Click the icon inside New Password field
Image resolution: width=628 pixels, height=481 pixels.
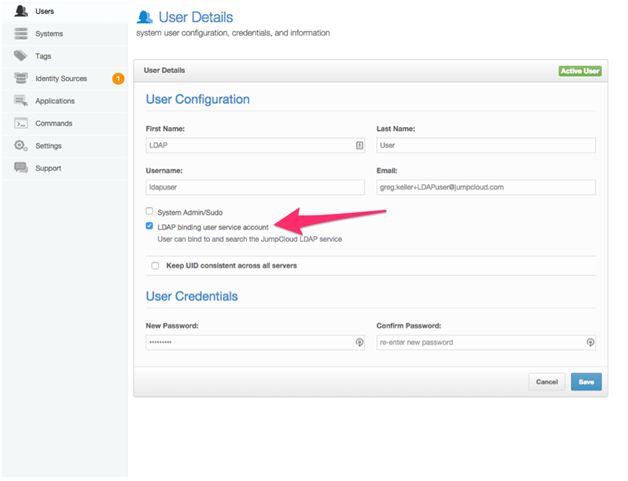pos(359,342)
